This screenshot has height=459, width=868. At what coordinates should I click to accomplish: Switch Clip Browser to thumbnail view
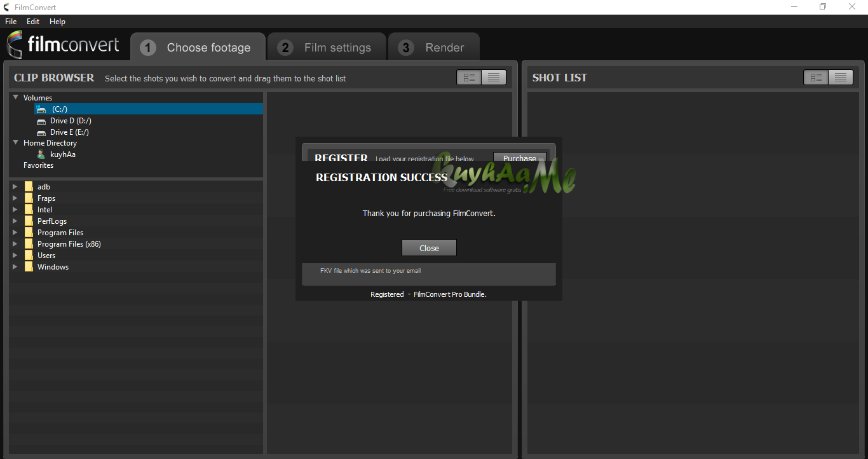pos(470,78)
